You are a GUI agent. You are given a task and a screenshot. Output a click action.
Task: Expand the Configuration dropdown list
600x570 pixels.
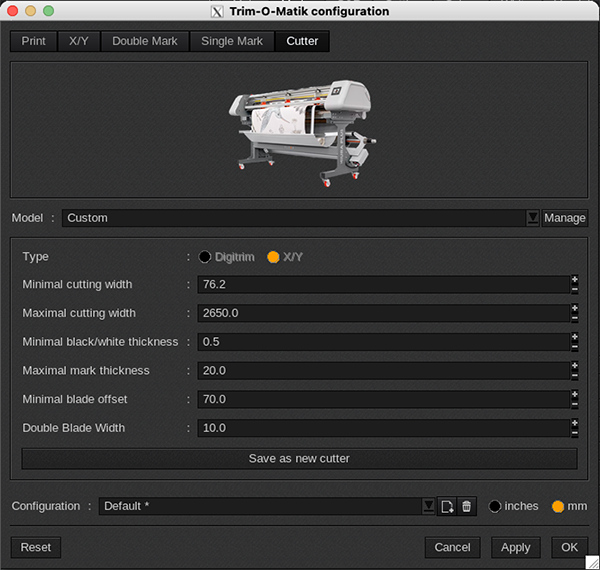point(428,507)
